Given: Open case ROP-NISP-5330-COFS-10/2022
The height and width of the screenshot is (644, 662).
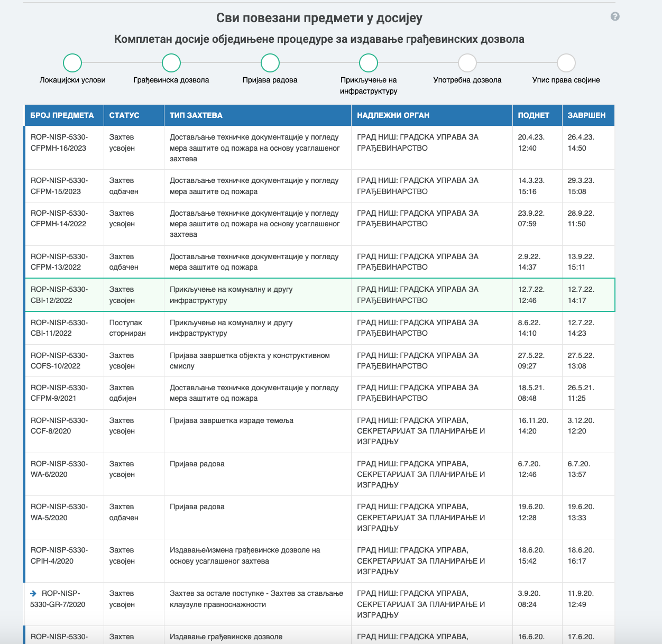Looking at the screenshot, I should coord(59,361).
